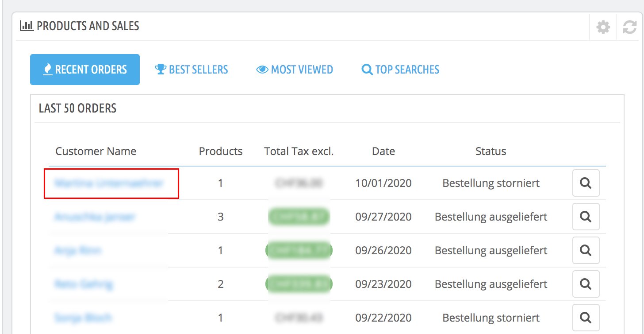
Task: Click the refresh icon in panel header
Action: click(629, 27)
